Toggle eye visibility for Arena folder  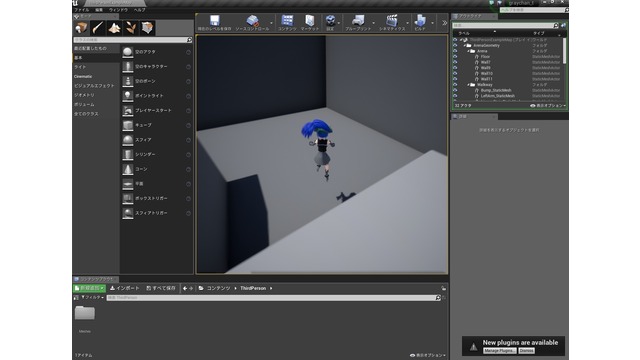(x=455, y=51)
